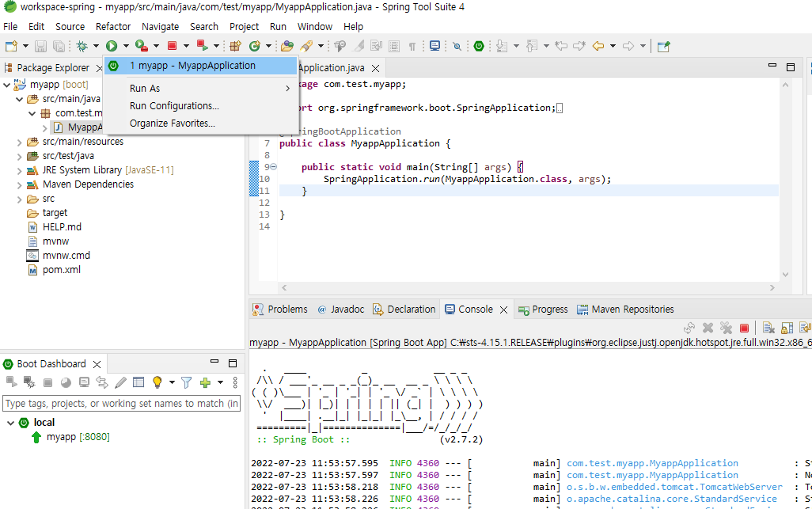812x509 pixels.
Task: Click Boot Dashboard open console icon
Action: (x=84, y=382)
